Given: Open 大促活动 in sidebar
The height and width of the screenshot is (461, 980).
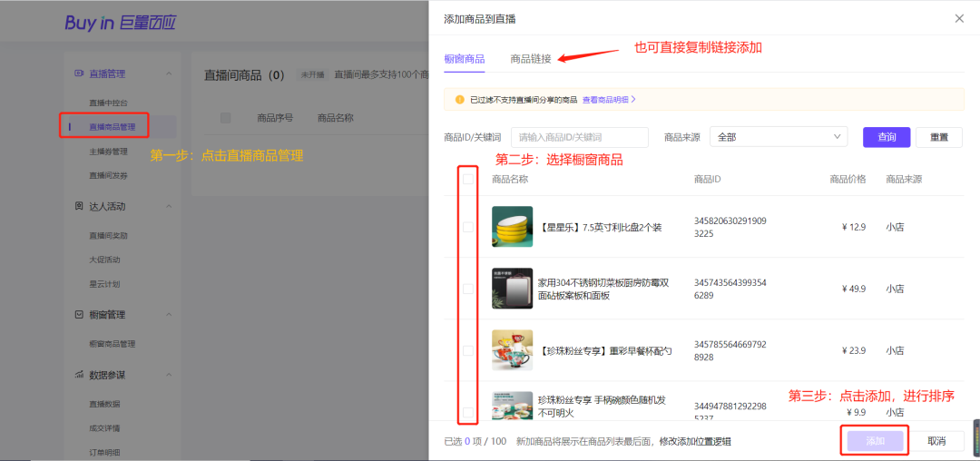Looking at the screenshot, I should pyautogui.click(x=103, y=260).
